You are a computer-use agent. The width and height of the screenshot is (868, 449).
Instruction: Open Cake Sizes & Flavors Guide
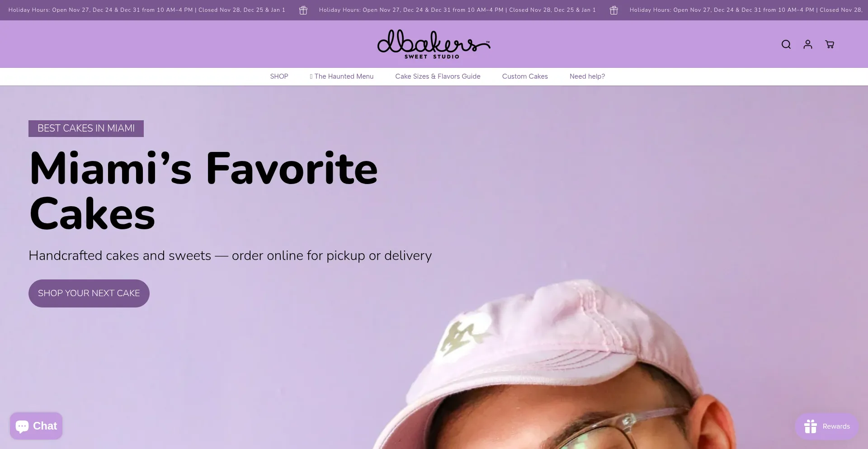tap(438, 76)
